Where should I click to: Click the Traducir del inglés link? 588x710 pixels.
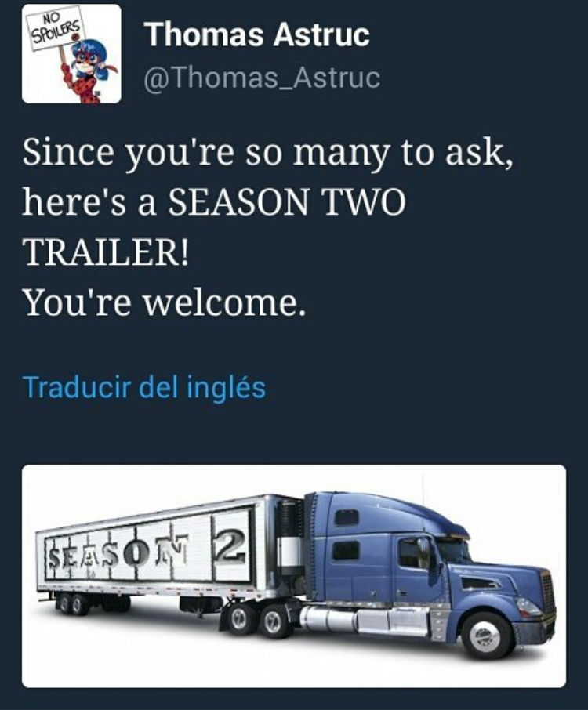click(x=144, y=388)
